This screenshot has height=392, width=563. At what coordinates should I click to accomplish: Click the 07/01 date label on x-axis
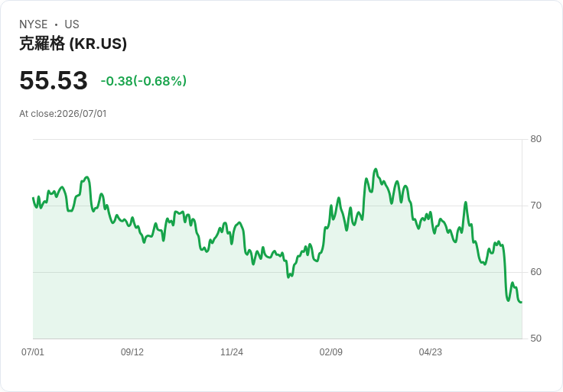pyautogui.click(x=33, y=352)
